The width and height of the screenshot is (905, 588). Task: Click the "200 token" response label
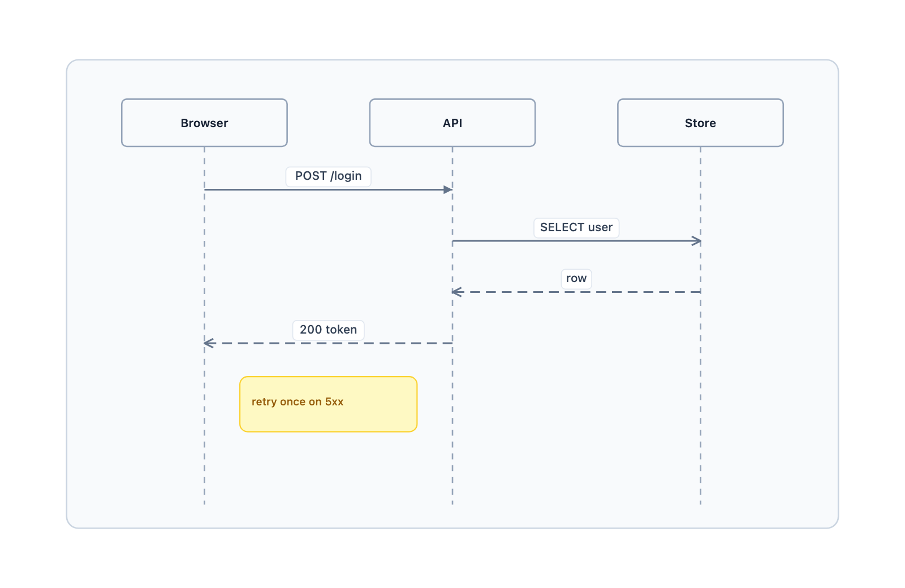pyautogui.click(x=328, y=330)
